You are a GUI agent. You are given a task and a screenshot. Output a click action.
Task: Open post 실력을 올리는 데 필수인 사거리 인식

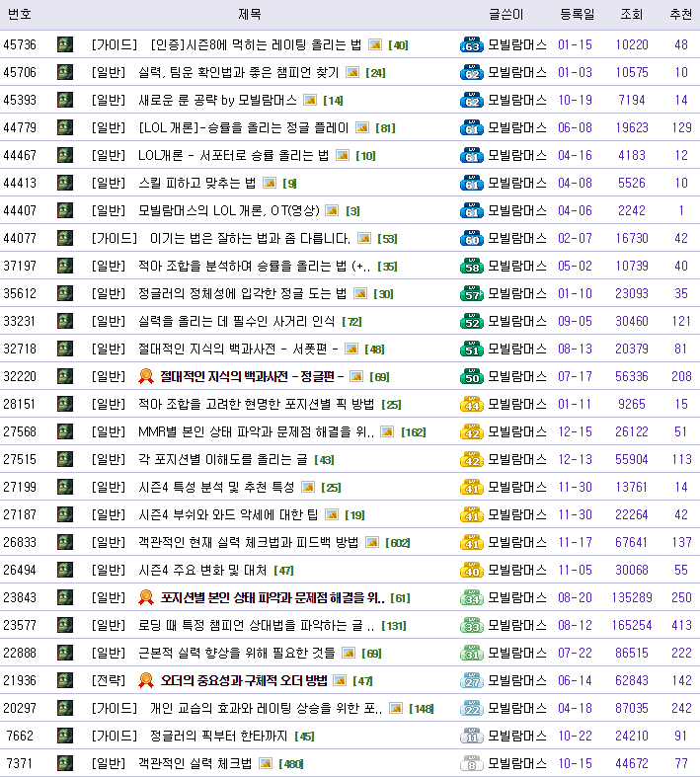pyautogui.click(x=239, y=321)
